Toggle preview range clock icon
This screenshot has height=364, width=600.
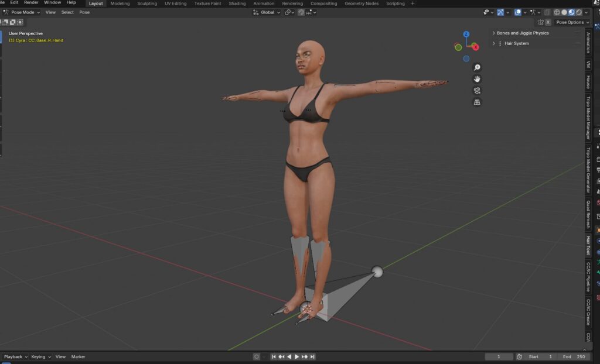pos(519,357)
